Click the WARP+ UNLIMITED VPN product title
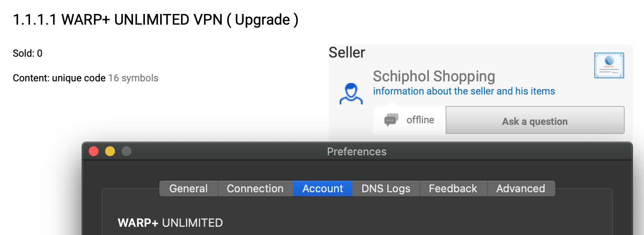 pos(156,19)
